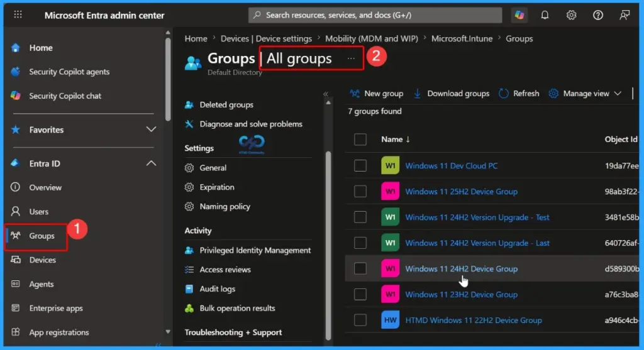Check the Windows 11 Dev Cloud PC row
The image size is (644, 350).
click(360, 166)
